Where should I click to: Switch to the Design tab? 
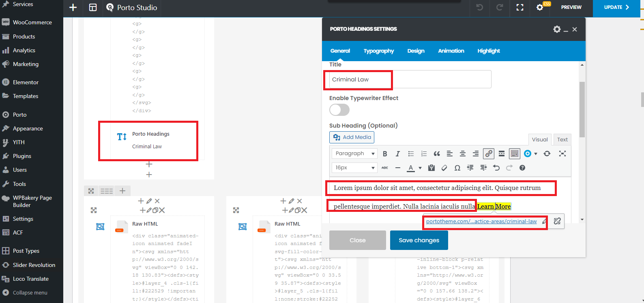416,51
